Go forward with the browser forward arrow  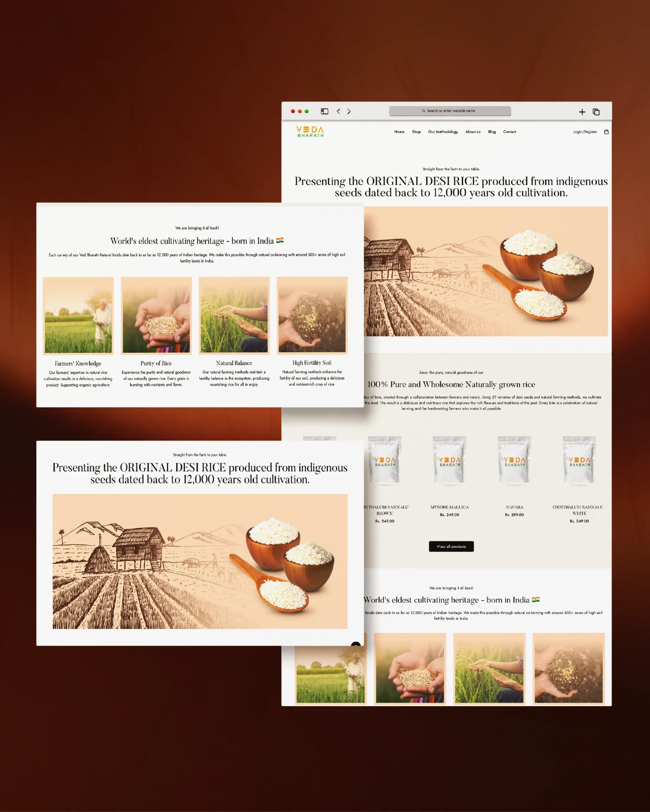coord(349,111)
